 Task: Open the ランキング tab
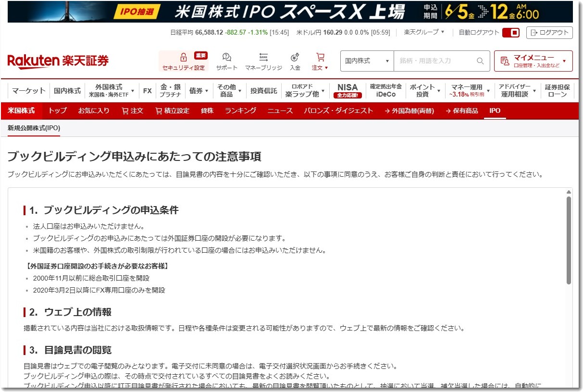click(241, 110)
